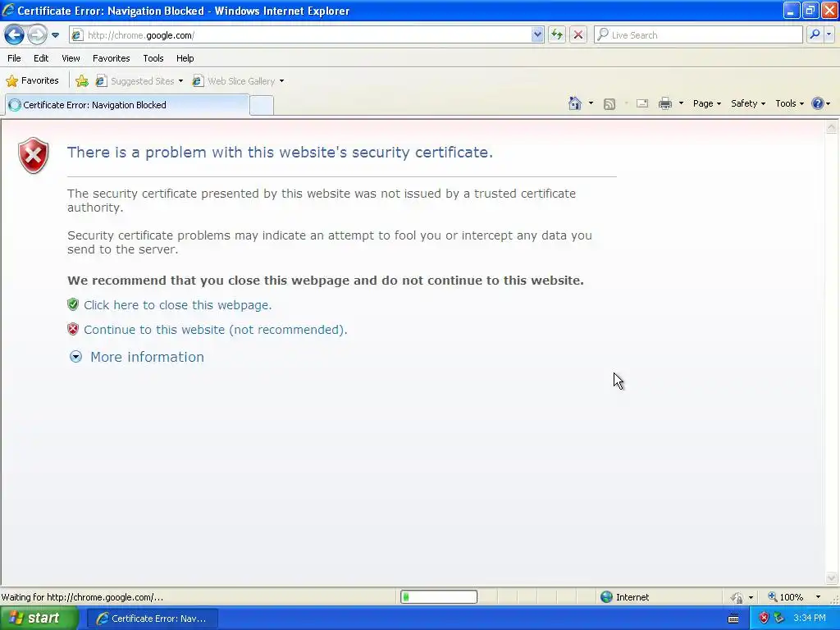Click the scroll up arrow

[832, 127]
